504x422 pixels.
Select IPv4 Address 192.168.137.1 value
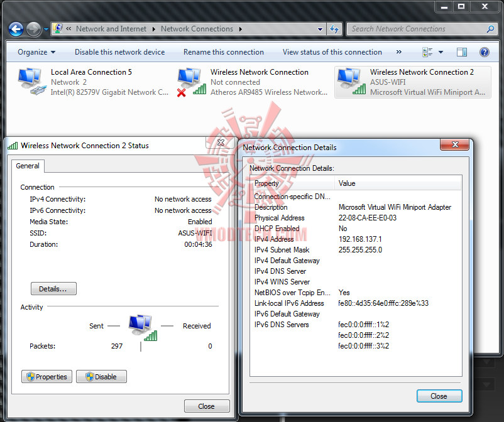point(360,239)
